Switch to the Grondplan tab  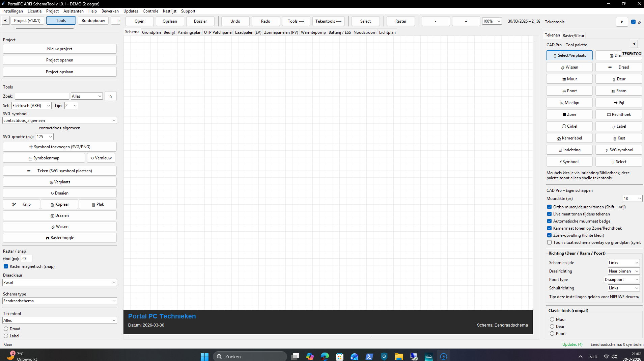tap(151, 32)
